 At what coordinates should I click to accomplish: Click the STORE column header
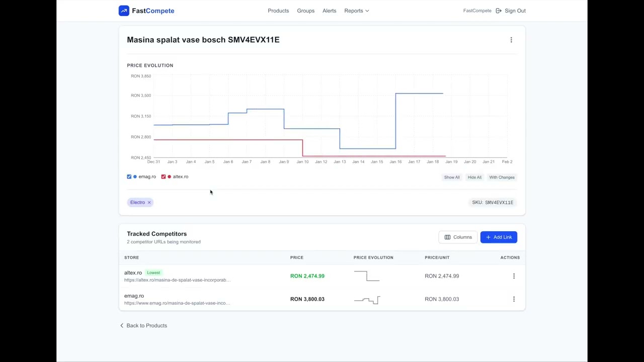click(x=131, y=257)
